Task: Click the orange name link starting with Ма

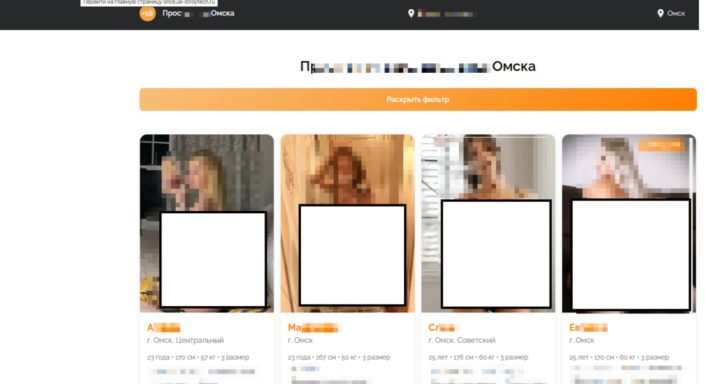Action: point(313,328)
